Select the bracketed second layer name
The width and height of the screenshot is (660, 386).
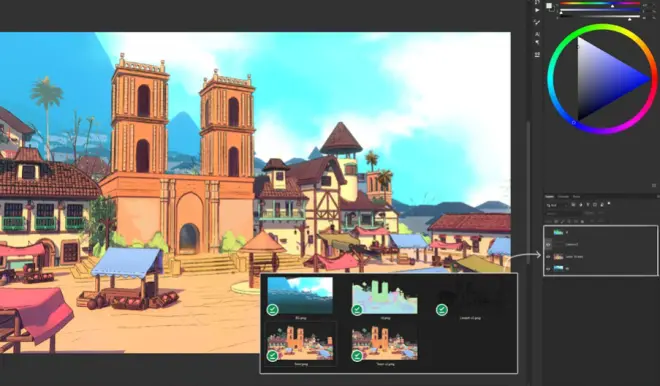(x=572, y=245)
